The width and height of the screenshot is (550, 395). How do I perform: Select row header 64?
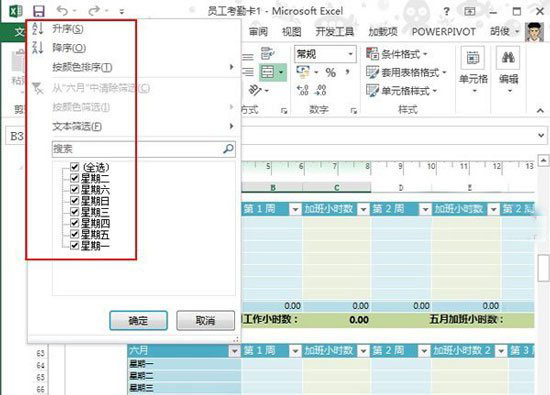(x=40, y=366)
